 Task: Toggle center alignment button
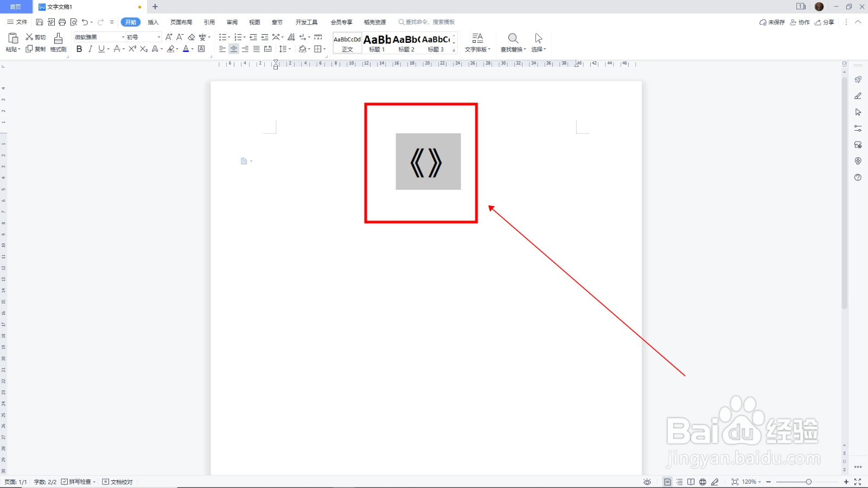click(x=234, y=49)
